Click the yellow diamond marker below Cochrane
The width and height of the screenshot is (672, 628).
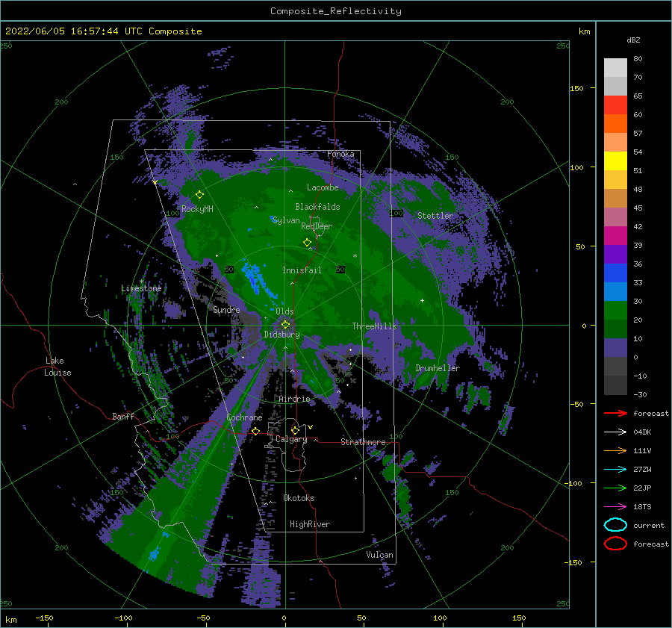pos(255,431)
